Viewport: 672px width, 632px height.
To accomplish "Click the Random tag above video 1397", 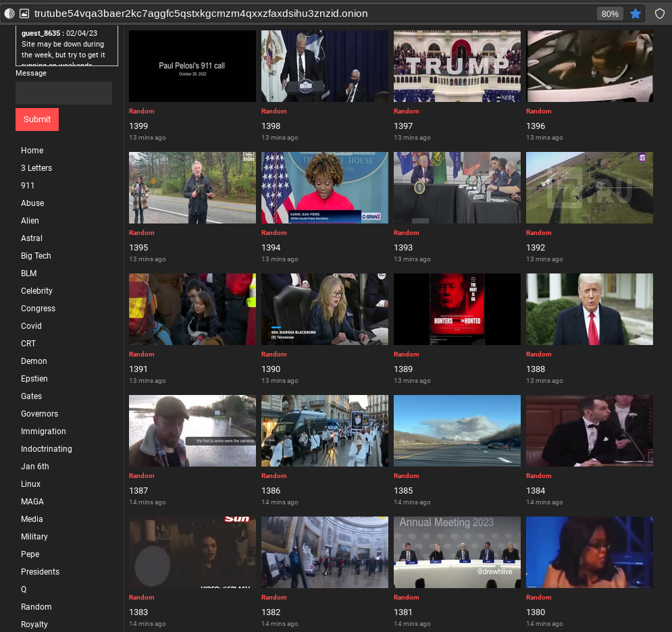I will [x=407, y=111].
